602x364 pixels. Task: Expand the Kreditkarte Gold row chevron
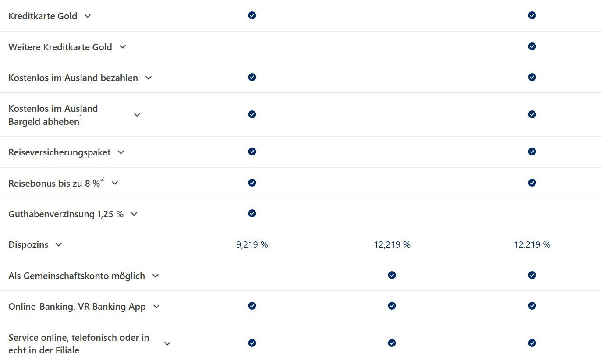(88, 16)
